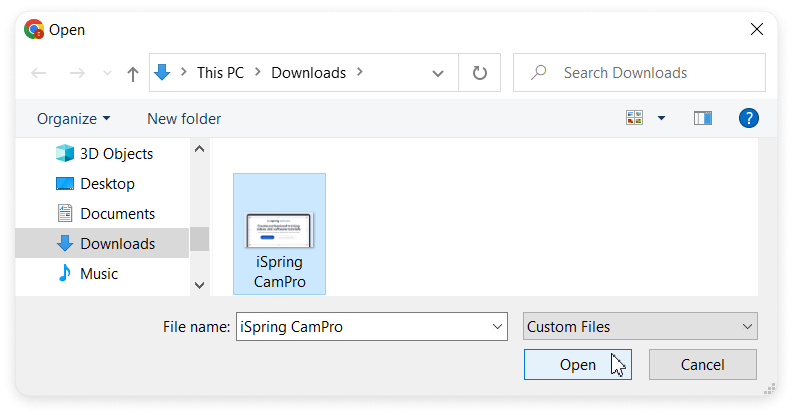Click the Up one level arrow

pos(133,73)
